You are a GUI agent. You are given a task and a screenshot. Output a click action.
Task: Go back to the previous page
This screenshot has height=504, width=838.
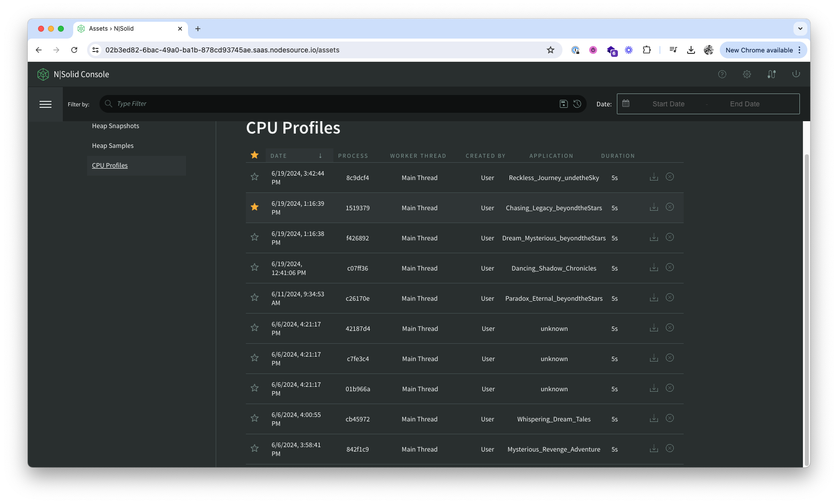39,50
